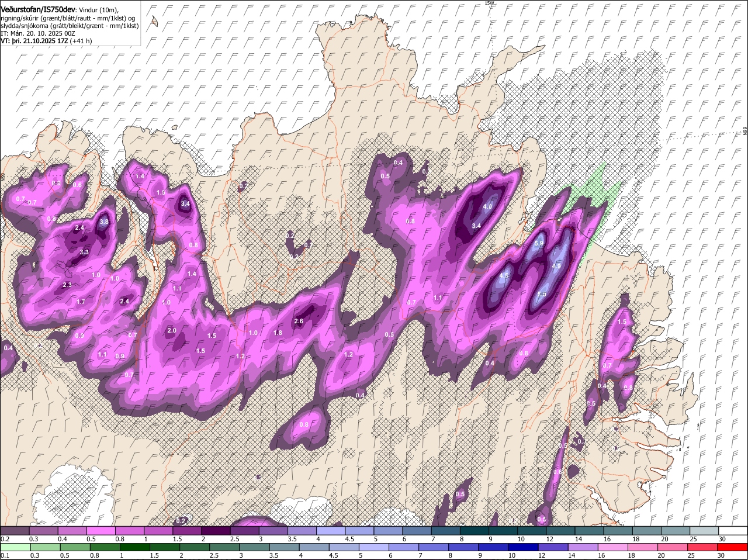This screenshot has width=748, height=560.
Task: Select snow legend swatch between 4 and 4.5
Action: click(x=331, y=531)
